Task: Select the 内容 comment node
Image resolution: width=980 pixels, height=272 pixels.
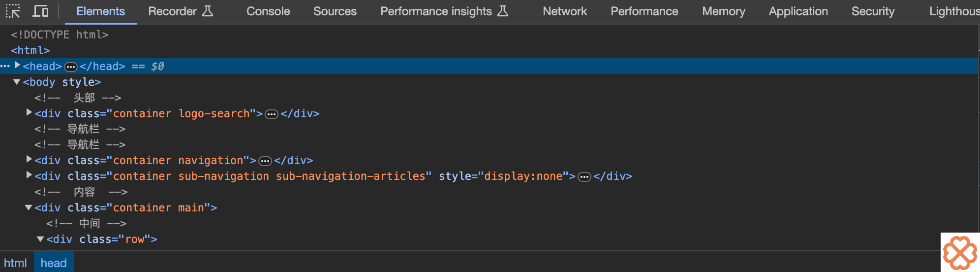Action: click(x=81, y=192)
